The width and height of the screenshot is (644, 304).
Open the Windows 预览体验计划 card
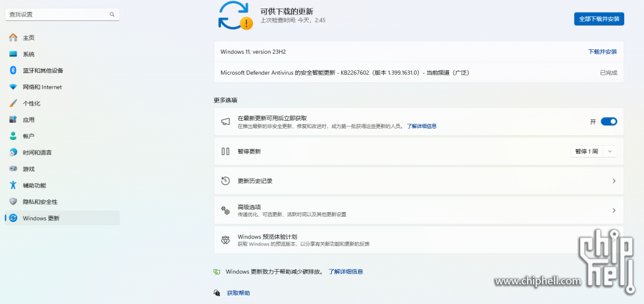pyautogui.click(x=419, y=240)
